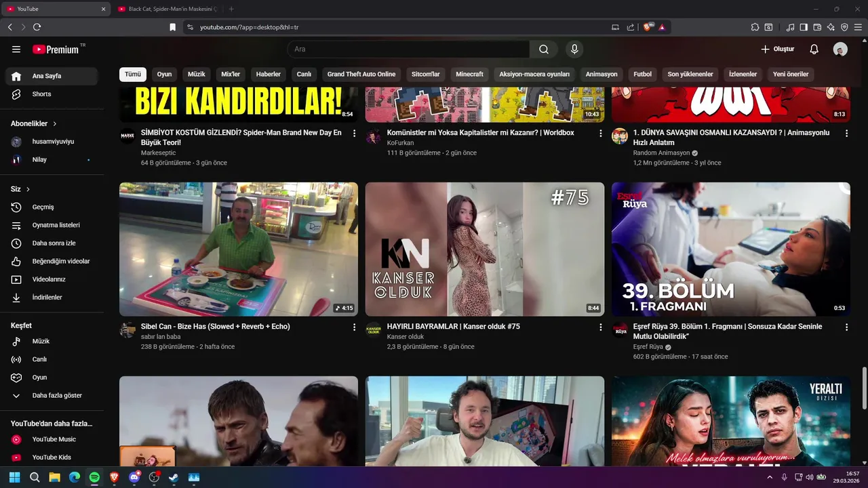Open options menu for Eşref Rüya video
This screenshot has height=488, width=868.
tap(846, 327)
